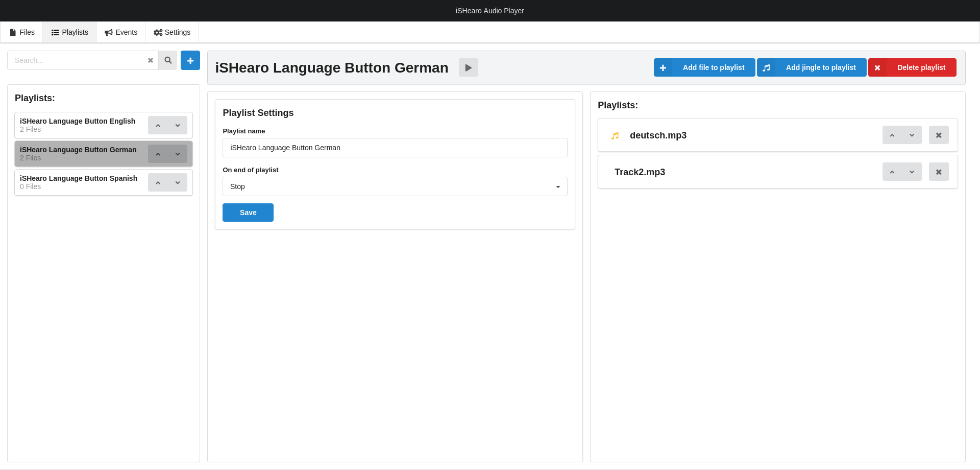Move Track2.mp3 up in the list

click(x=892, y=172)
